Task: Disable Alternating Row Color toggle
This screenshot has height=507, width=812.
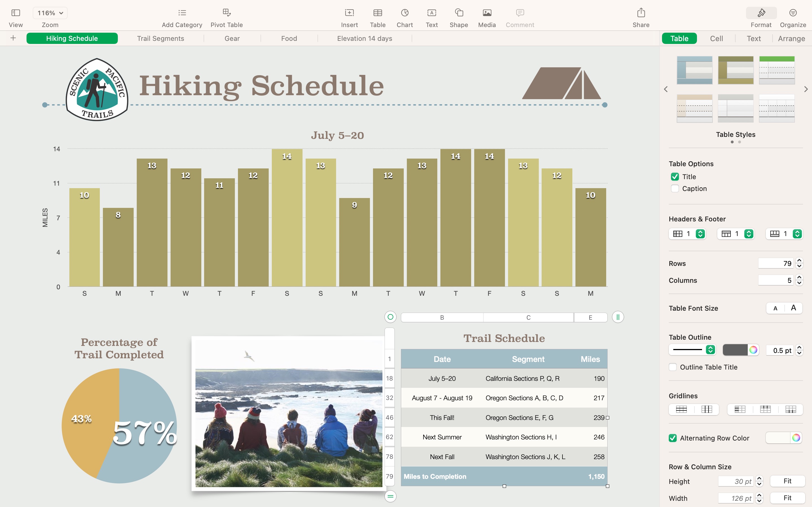Action: tap(673, 438)
